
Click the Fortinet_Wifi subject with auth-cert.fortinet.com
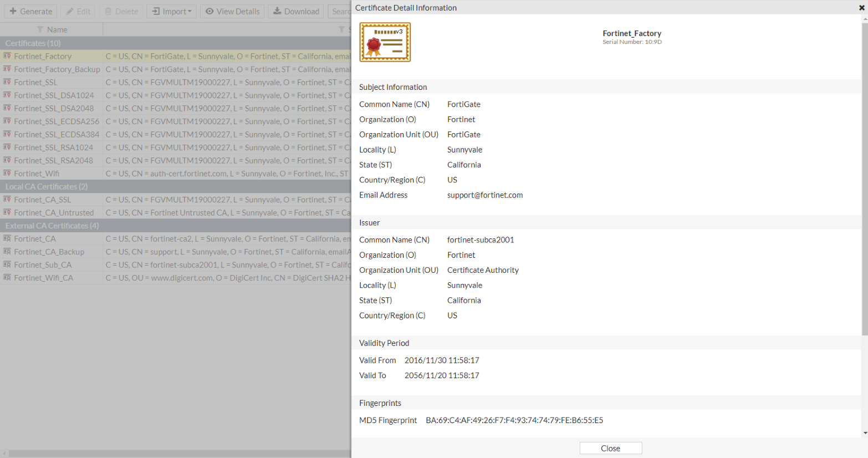[228, 174]
